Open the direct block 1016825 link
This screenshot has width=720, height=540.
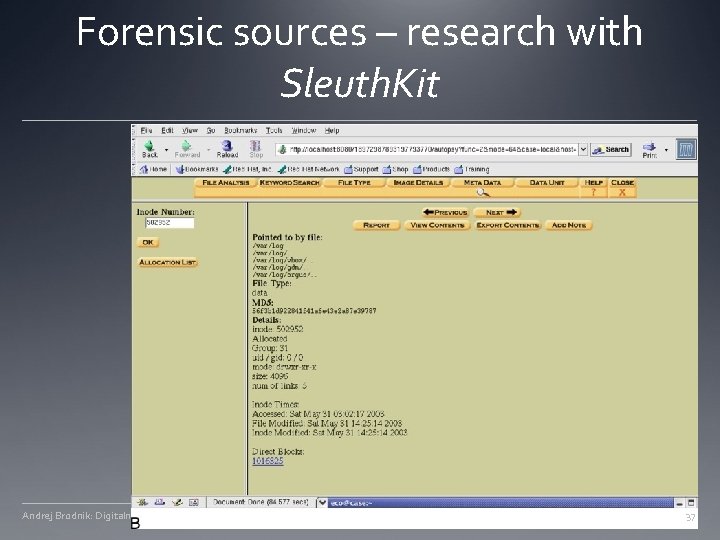click(x=268, y=461)
